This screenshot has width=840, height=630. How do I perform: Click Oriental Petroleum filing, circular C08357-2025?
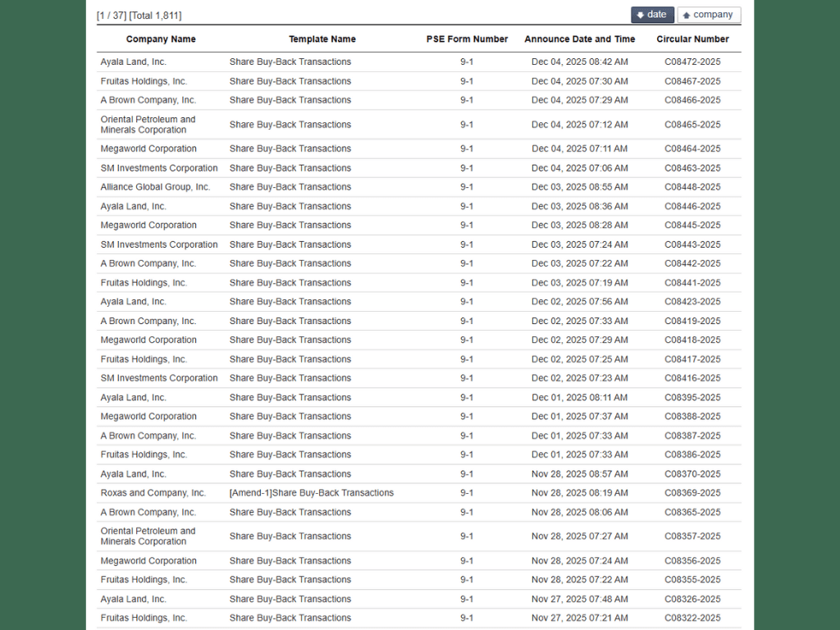[x=290, y=536]
